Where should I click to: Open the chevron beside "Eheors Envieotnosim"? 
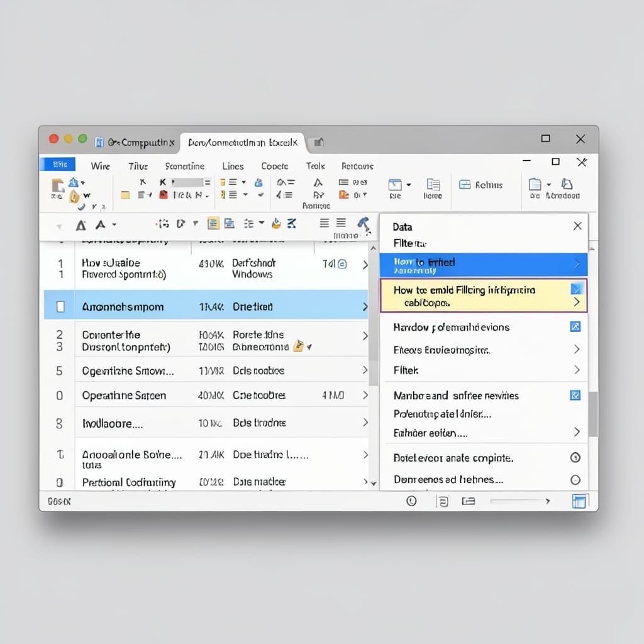[577, 349]
